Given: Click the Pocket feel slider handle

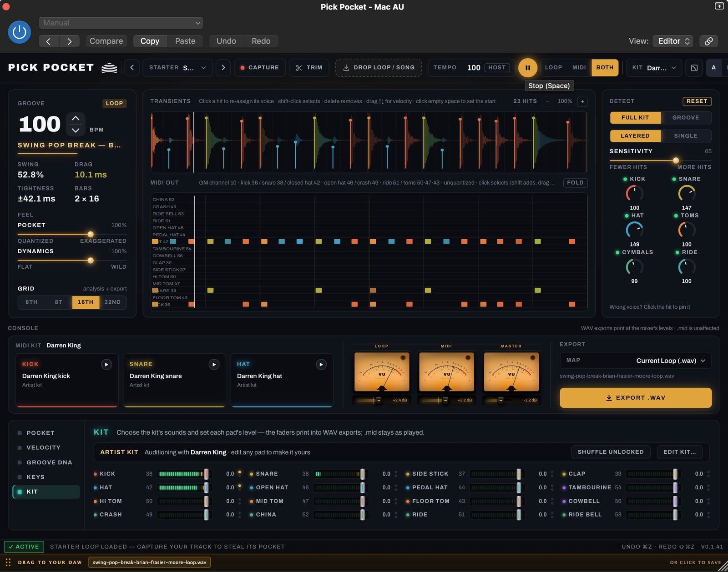Looking at the screenshot, I should pos(91,234).
